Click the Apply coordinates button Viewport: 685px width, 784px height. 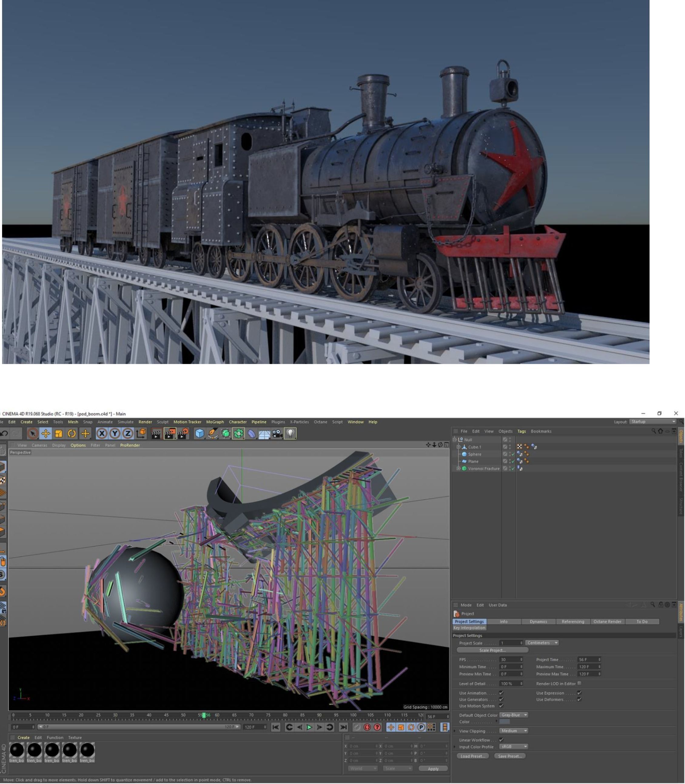pyautogui.click(x=433, y=769)
